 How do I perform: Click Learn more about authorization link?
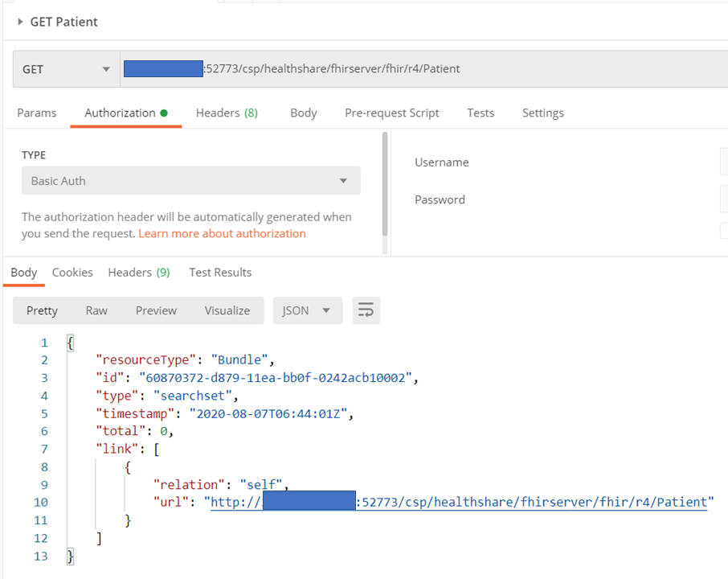pos(222,233)
